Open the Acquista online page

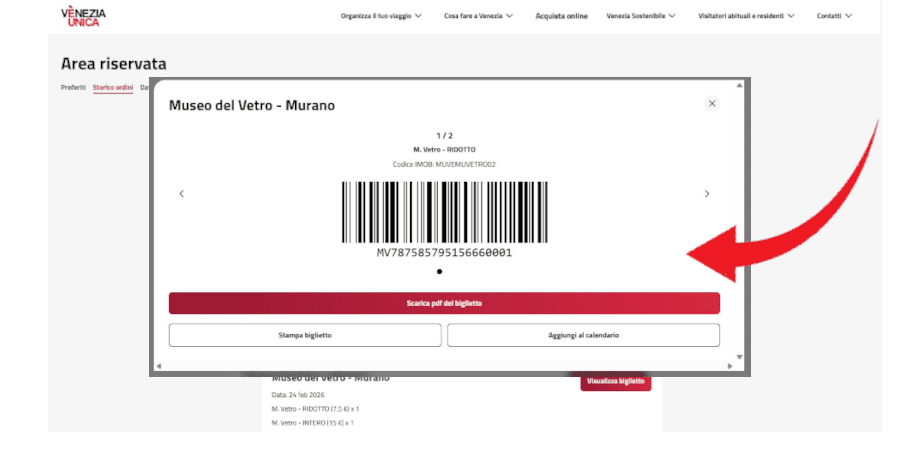coord(561,16)
